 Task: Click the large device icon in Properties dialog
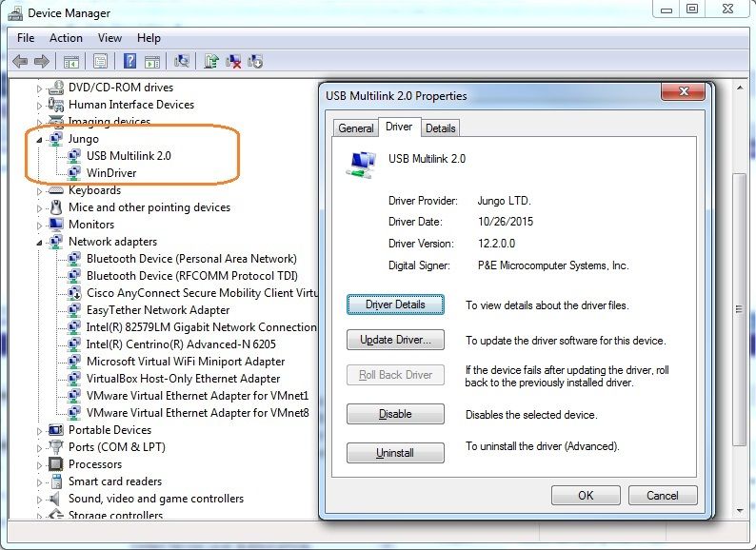(361, 165)
